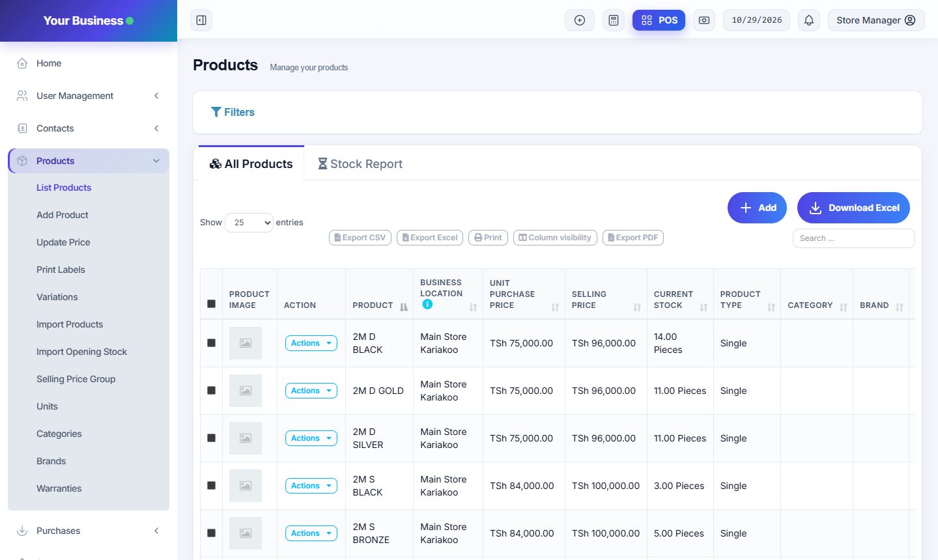Focus the table Search field
This screenshot has height=560, width=938.
[853, 238]
